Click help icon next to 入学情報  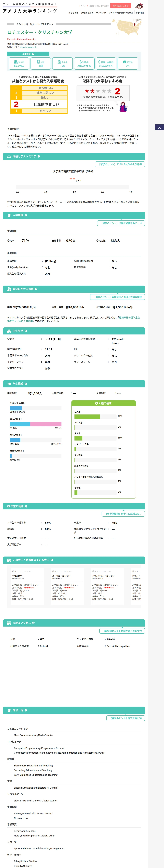coord(26,215)
